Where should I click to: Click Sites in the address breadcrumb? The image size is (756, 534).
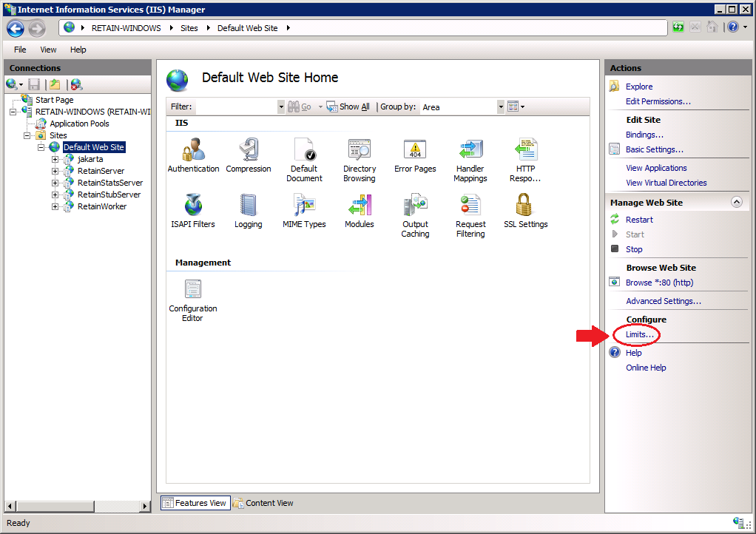coord(189,28)
